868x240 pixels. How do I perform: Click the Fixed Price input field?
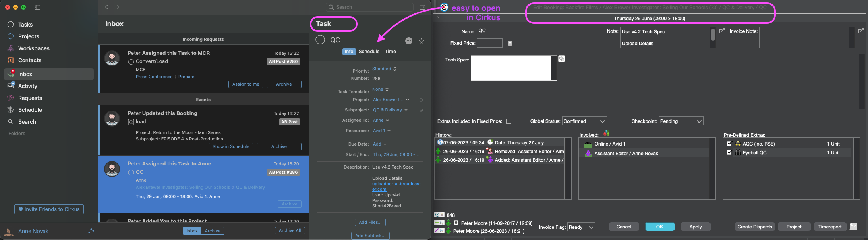(489, 43)
